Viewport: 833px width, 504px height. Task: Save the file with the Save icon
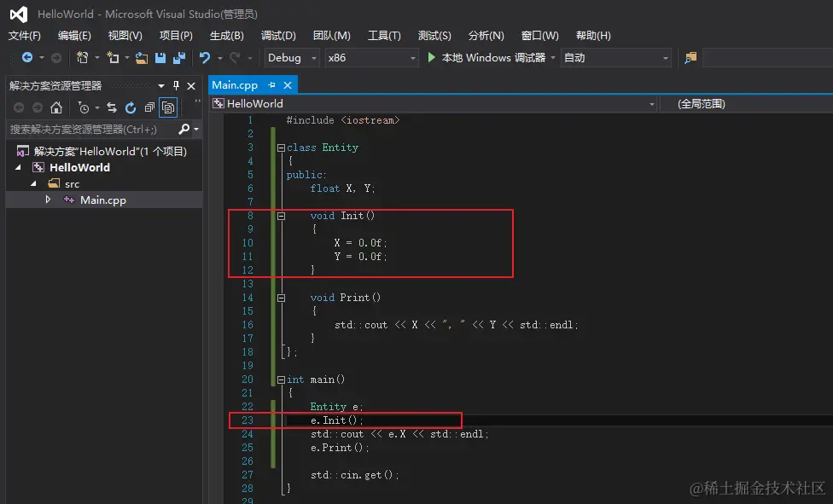tap(160, 58)
